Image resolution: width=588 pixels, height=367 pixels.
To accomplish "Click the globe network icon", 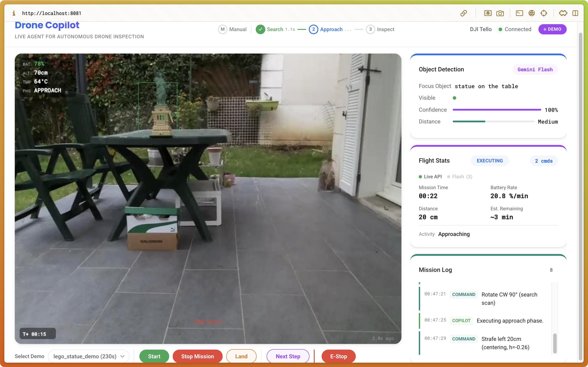I will click(x=531, y=13).
